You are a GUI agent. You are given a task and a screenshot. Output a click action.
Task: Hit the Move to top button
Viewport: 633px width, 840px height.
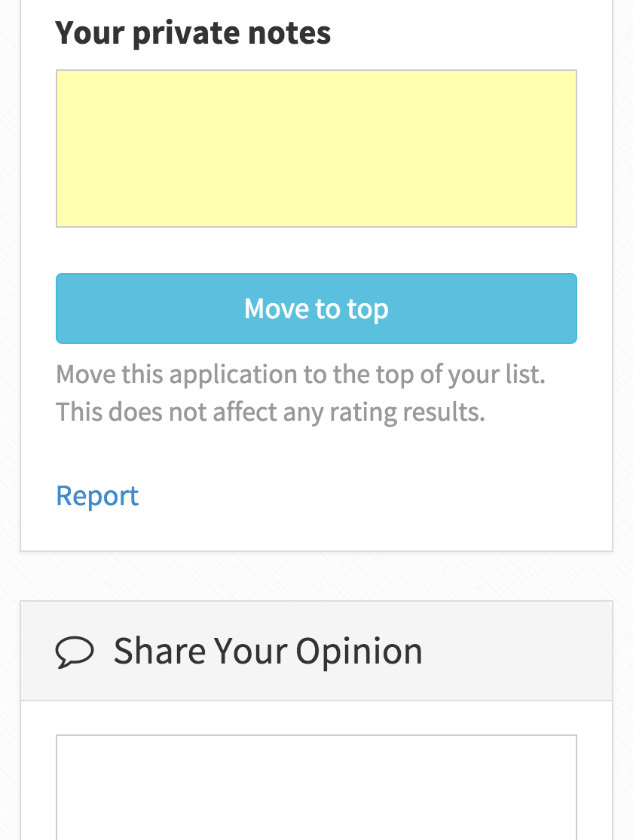point(316,308)
